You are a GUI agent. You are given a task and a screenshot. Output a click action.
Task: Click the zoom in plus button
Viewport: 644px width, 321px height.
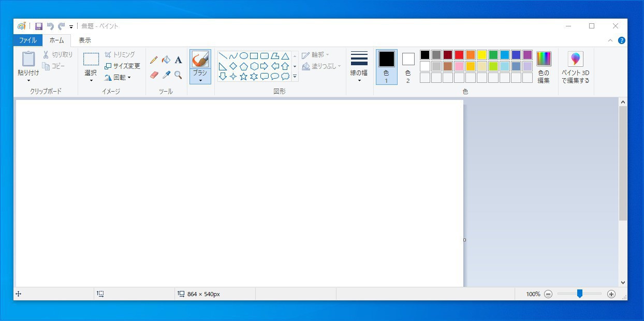(x=611, y=294)
